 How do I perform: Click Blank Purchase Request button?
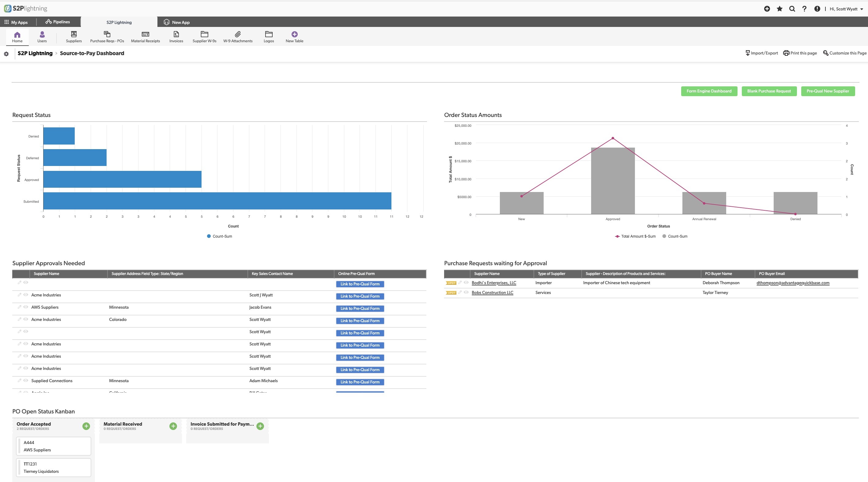(x=769, y=91)
